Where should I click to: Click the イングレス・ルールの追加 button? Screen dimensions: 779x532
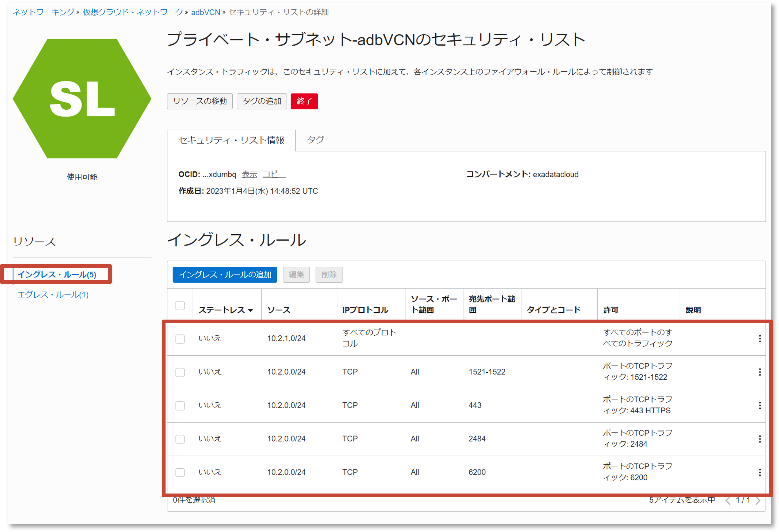point(224,274)
